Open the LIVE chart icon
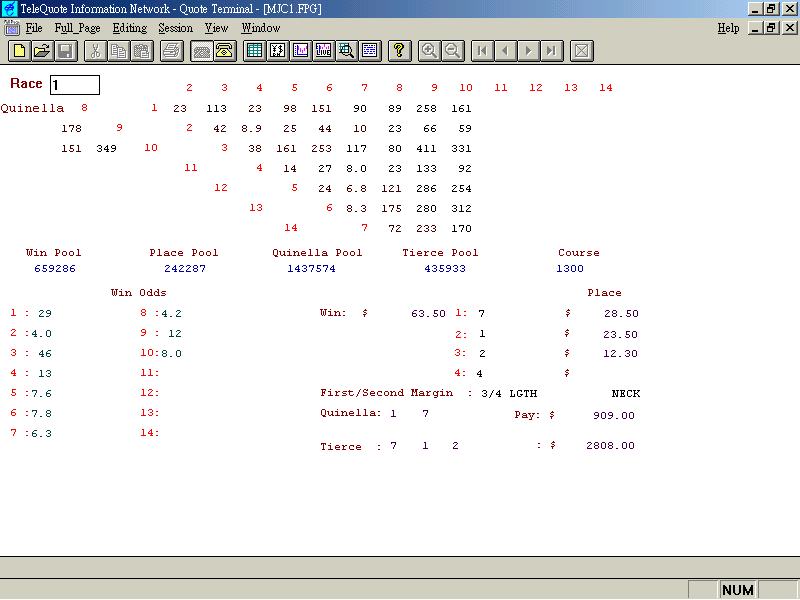The height and width of the screenshot is (600, 800). click(323, 51)
